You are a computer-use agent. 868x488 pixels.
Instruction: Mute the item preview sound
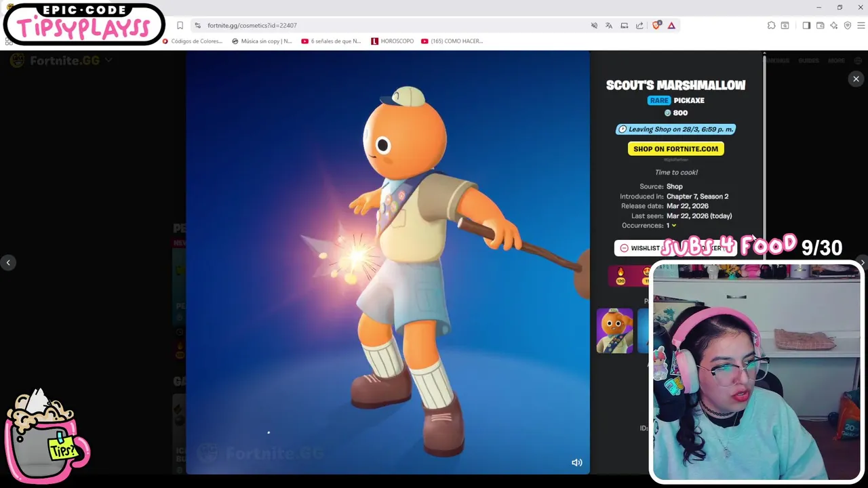(x=577, y=462)
